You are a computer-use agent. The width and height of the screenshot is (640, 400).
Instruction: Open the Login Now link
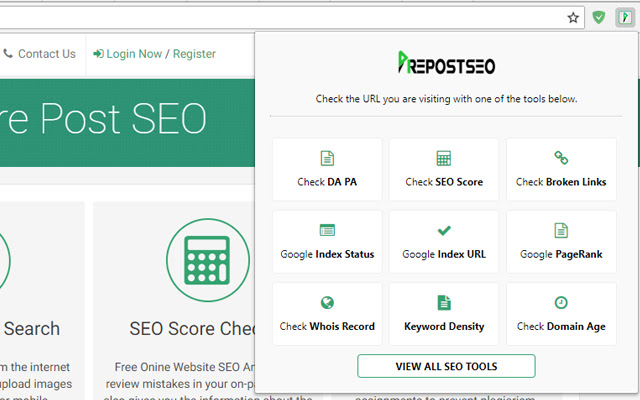click(126, 54)
